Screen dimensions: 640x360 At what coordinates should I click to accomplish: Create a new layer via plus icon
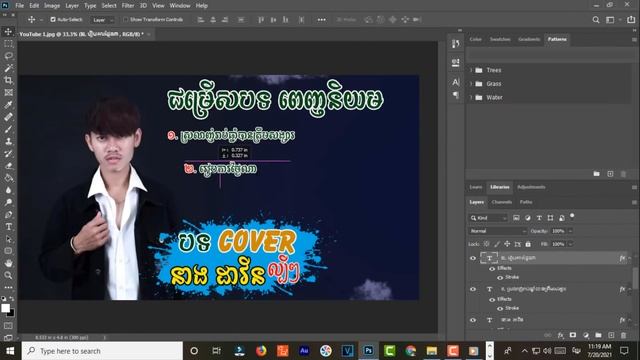[611, 335]
